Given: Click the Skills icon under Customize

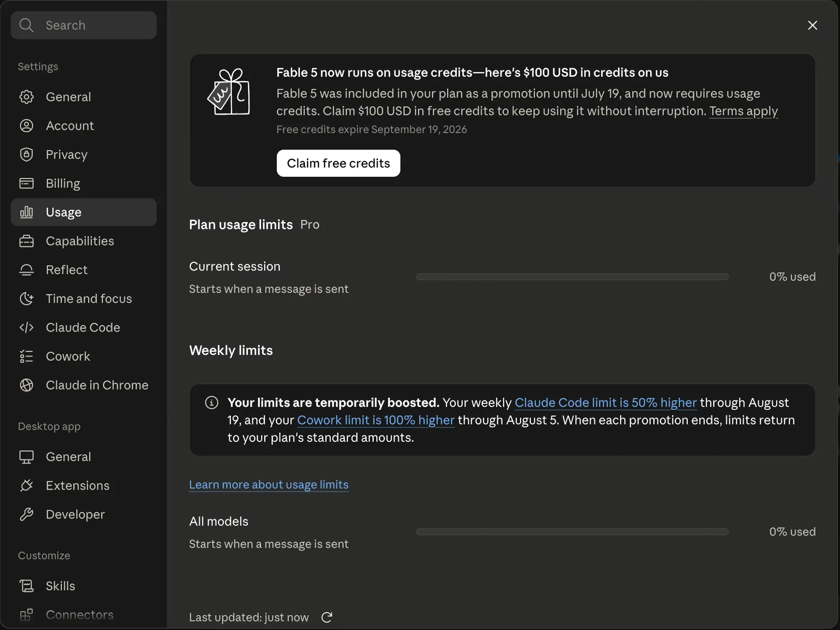Looking at the screenshot, I should 26,586.
